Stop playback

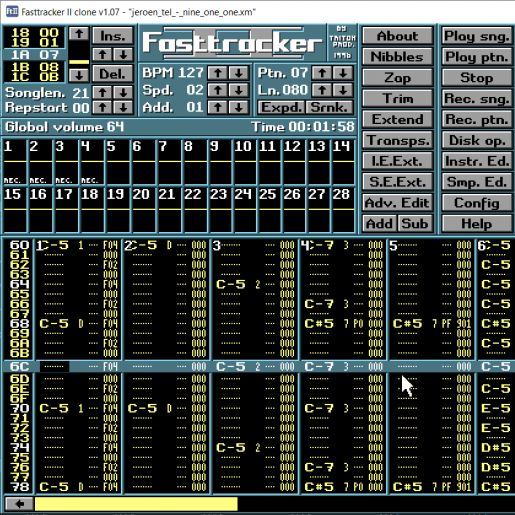[x=477, y=78]
